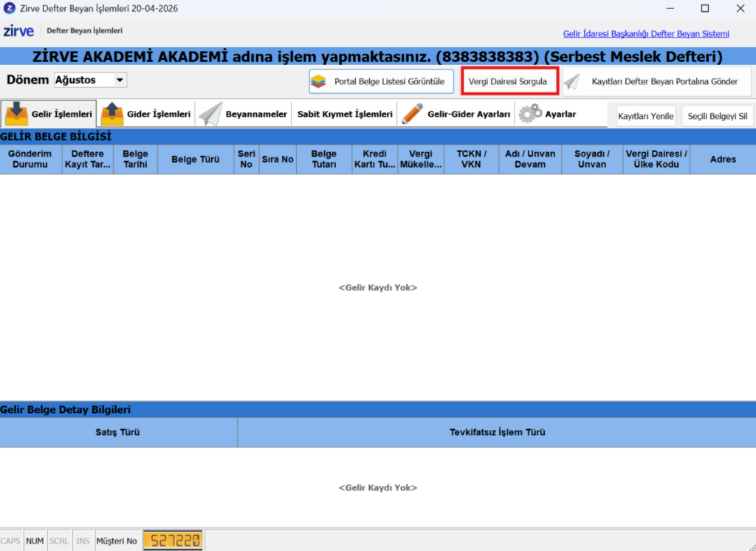Click the CAPS status bar indicator
756x551 pixels.
[x=10, y=541]
